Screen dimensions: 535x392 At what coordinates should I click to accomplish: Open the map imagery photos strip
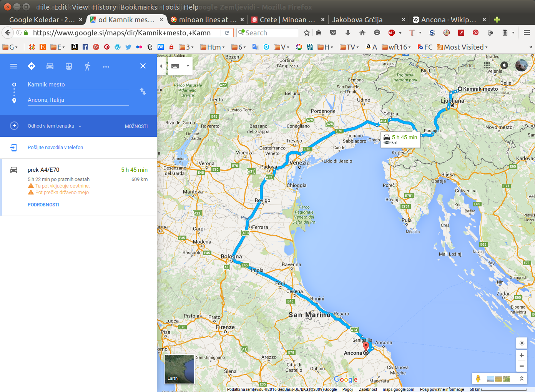(x=498, y=379)
